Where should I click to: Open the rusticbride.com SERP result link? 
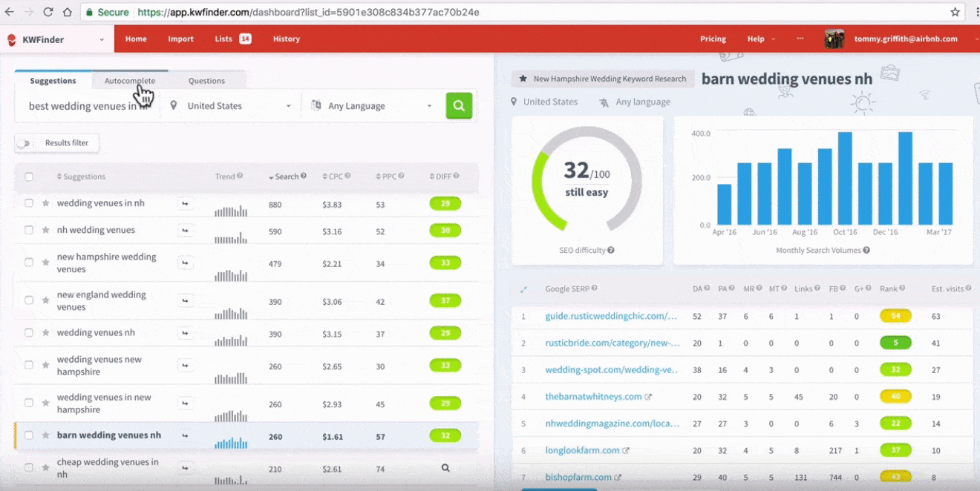click(x=612, y=343)
